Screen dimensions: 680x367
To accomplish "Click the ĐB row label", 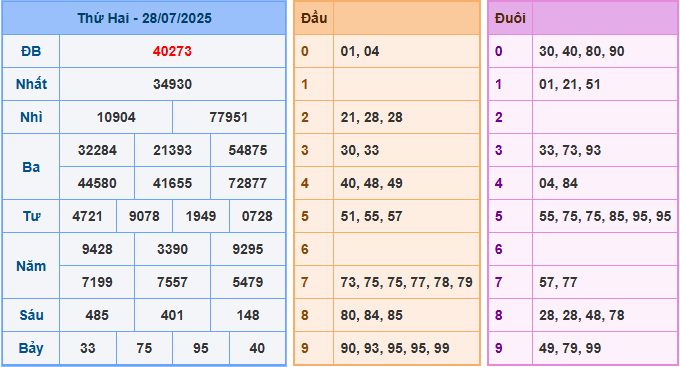I will 31,51.
